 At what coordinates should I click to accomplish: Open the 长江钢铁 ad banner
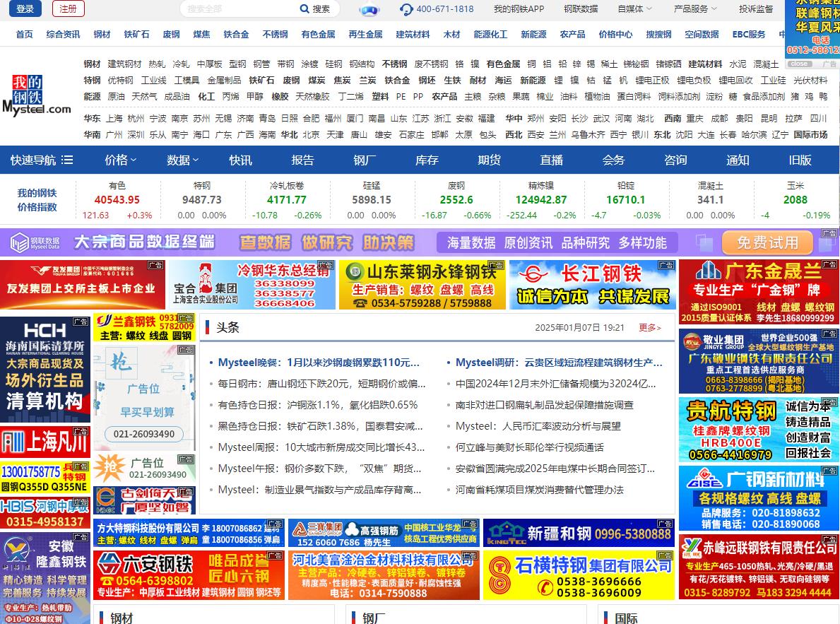point(592,285)
